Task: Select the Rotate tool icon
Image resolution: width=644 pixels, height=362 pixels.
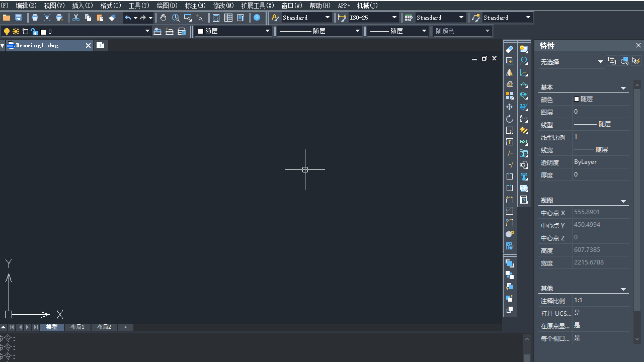Action: pyautogui.click(x=510, y=119)
